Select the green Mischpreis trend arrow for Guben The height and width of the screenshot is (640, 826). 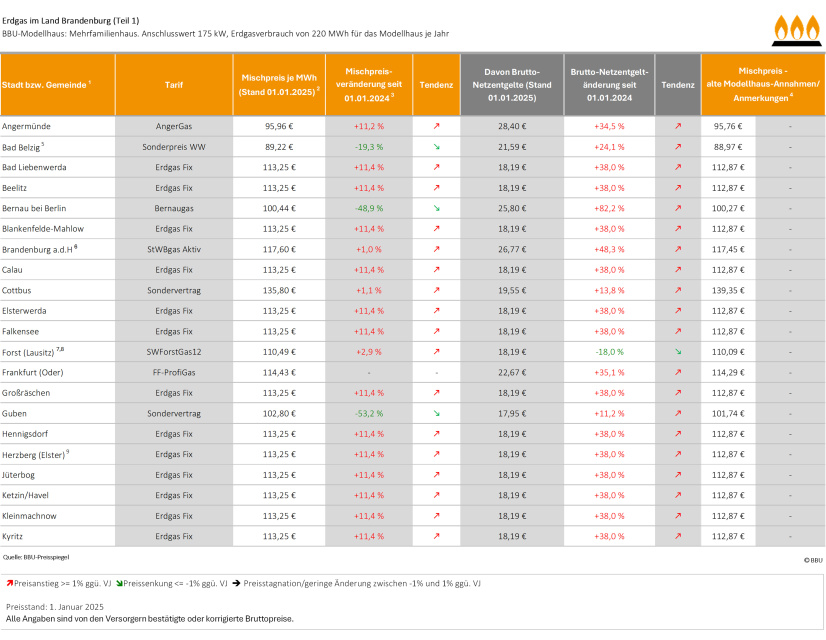point(436,413)
